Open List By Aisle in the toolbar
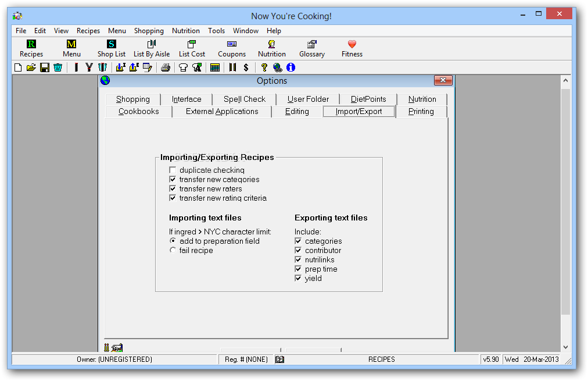 152,49
